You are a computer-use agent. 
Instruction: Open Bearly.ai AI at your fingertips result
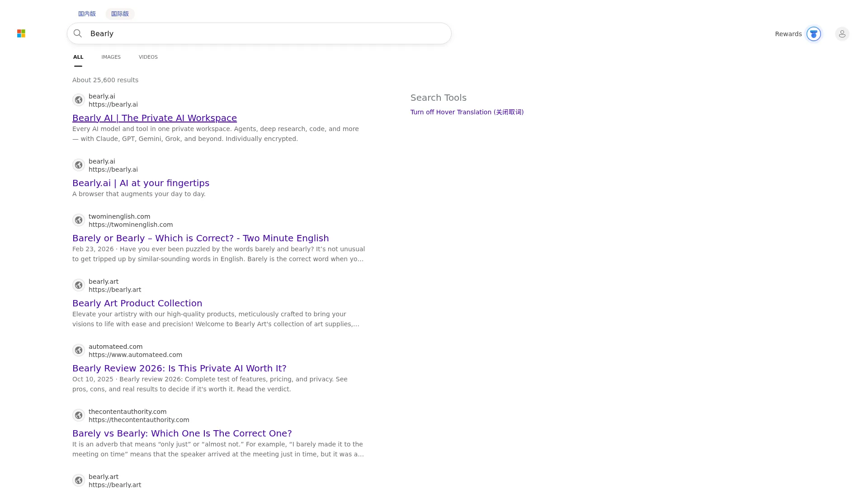click(141, 183)
